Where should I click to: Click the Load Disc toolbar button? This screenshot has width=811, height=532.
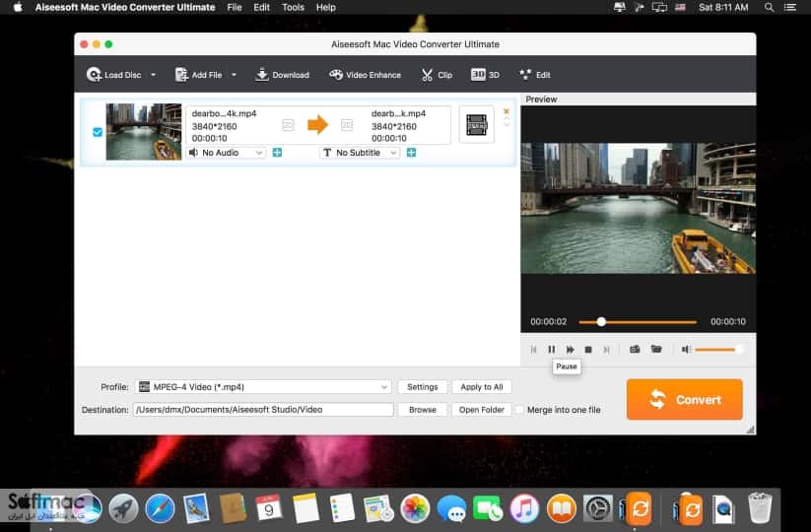tap(113, 75)
